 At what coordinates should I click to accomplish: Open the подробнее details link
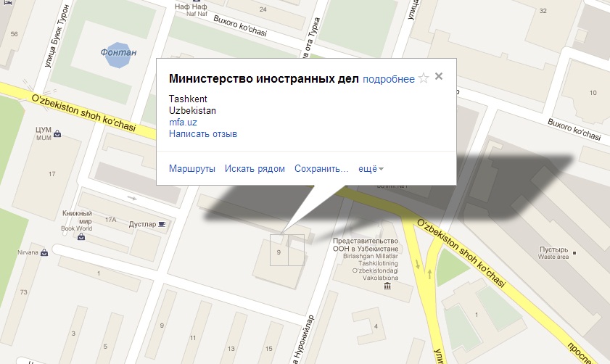[389, 79]
